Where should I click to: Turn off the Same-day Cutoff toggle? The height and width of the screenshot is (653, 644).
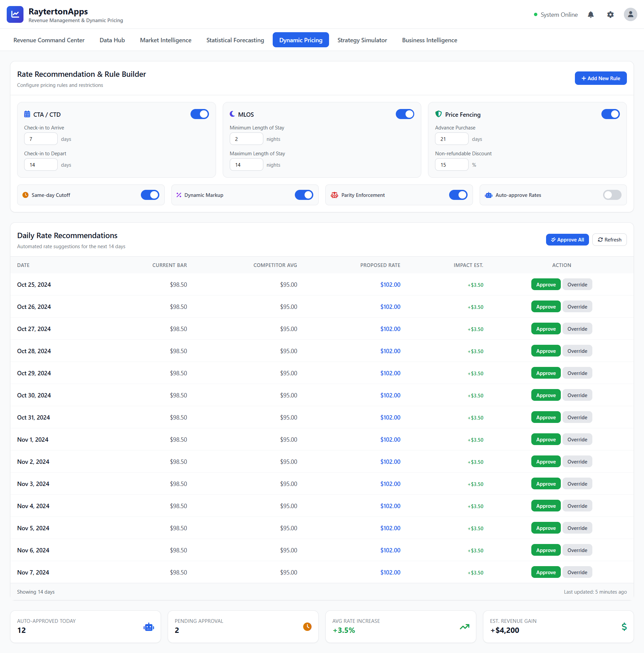coord(150,195)
